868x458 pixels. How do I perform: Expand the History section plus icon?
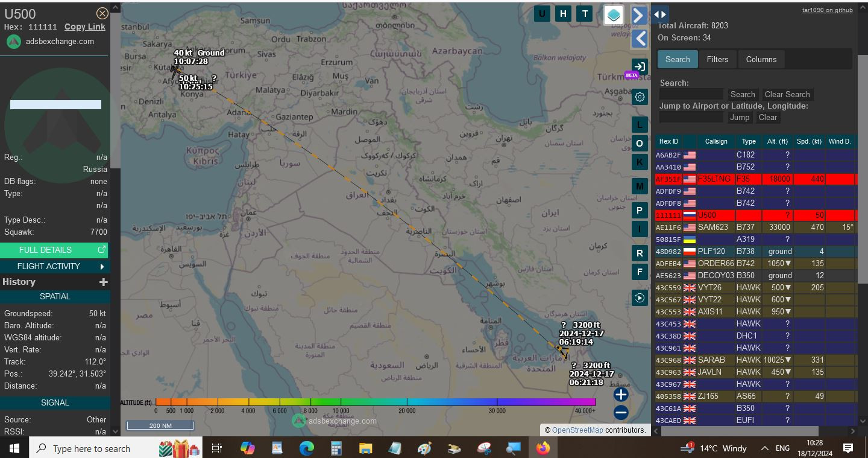[x=103, y=282]
